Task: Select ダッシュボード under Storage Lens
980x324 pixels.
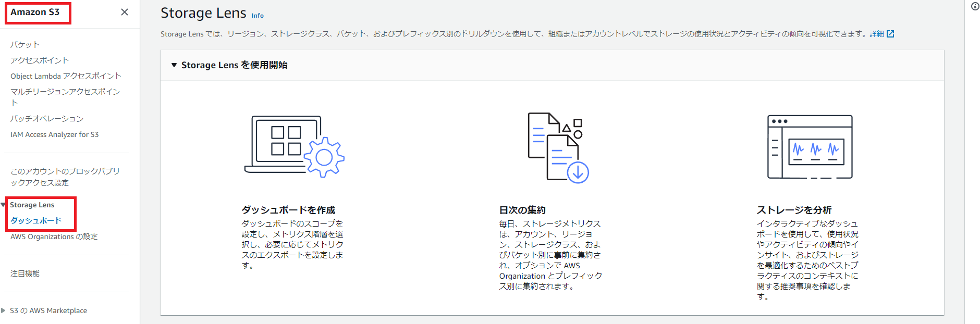Action: click(x=36, y=221)
